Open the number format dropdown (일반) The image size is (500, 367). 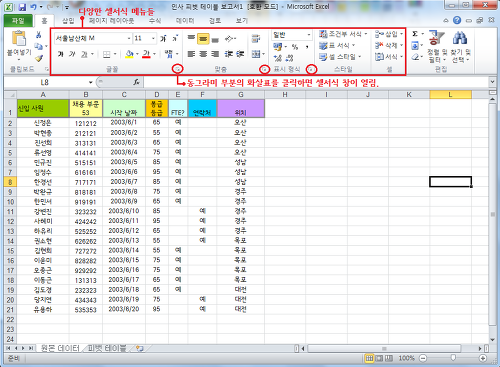[309, 34]
